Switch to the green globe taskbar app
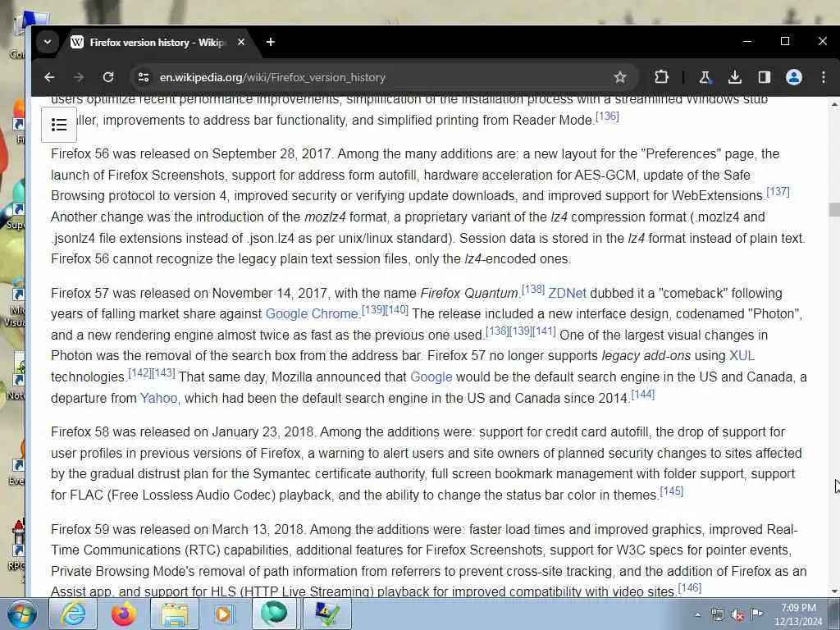Image resolution: width=840 pixels, height=630 pixels. coord(274,614)
